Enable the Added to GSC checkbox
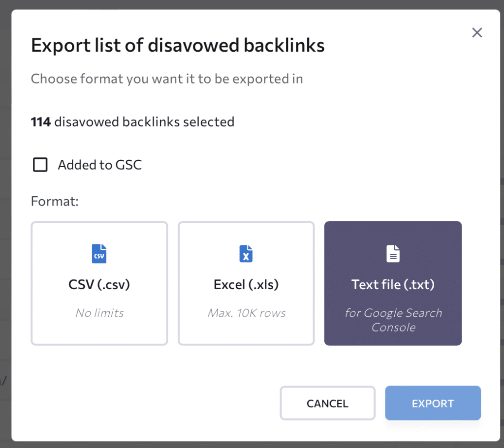This screenshot has width=504, height=448. click(40, 165)
